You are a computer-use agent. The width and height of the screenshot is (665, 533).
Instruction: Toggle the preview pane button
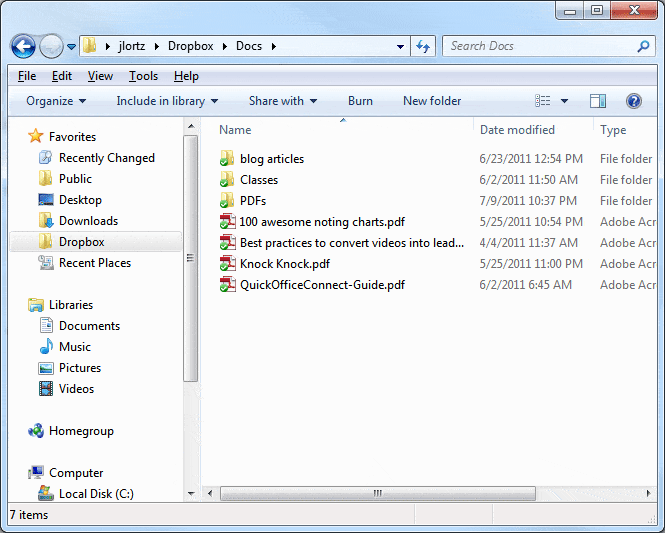click(x=598, y=101)
